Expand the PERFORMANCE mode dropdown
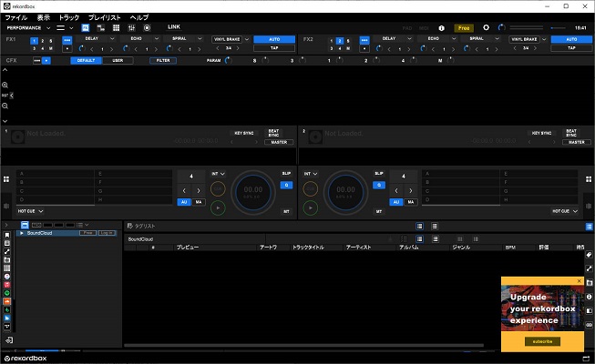 pos(28,27)
